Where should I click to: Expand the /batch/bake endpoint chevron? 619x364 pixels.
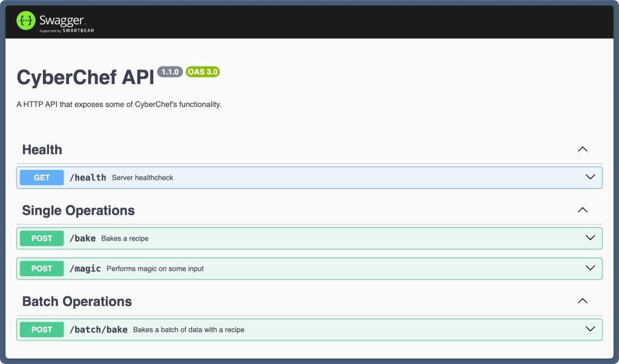[x=590, y=330]
